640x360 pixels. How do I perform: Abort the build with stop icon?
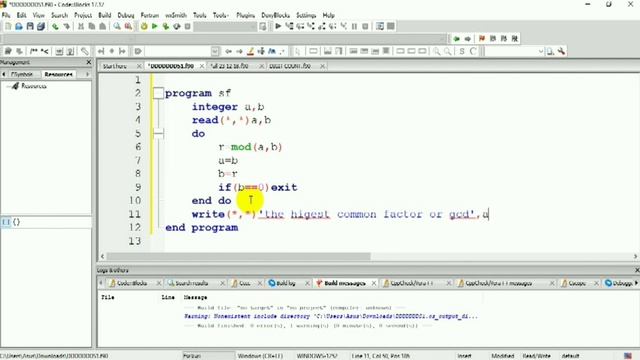coord(187,27)
